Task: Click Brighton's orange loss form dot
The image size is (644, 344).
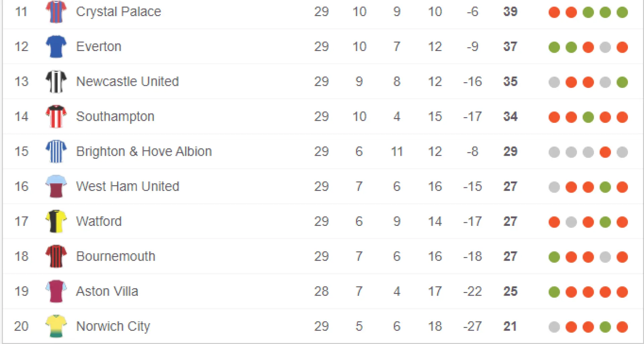Action: pyautogui.click(x=605, y=152)
